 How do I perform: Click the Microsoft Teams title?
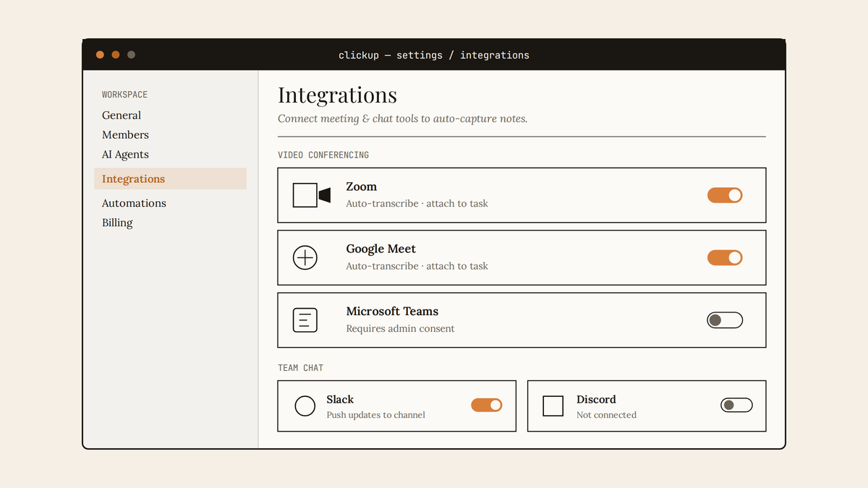tap(392, 311)
